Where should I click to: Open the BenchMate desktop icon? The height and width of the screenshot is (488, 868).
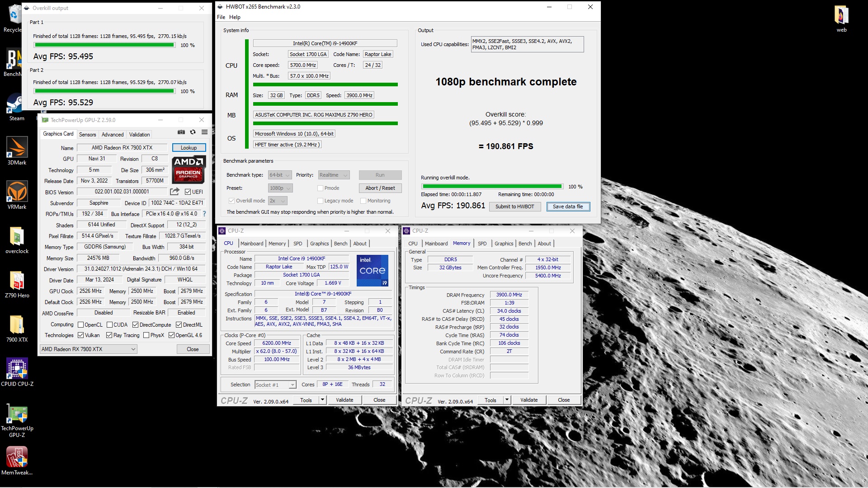tap(13, 63)
